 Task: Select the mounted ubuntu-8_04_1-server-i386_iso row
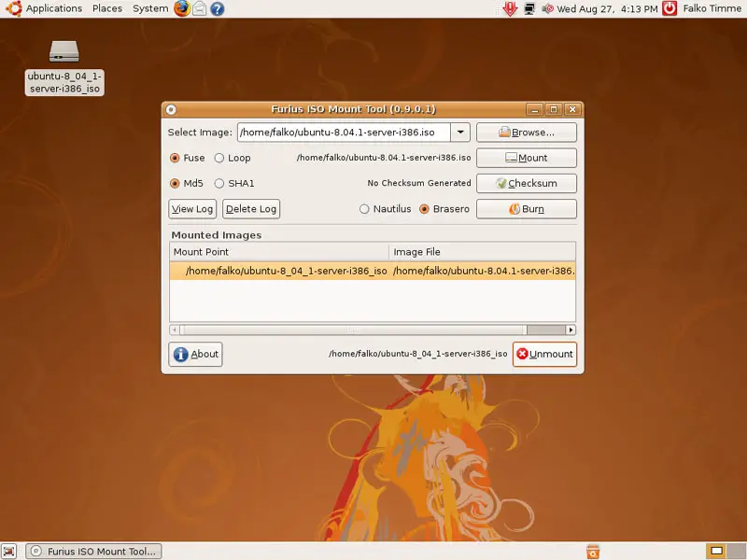pos(373,271)
